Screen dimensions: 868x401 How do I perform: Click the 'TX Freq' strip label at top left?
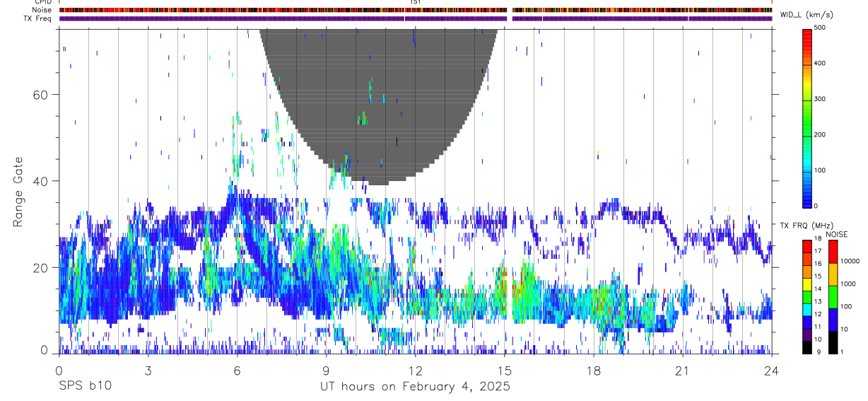coord(38,18)
